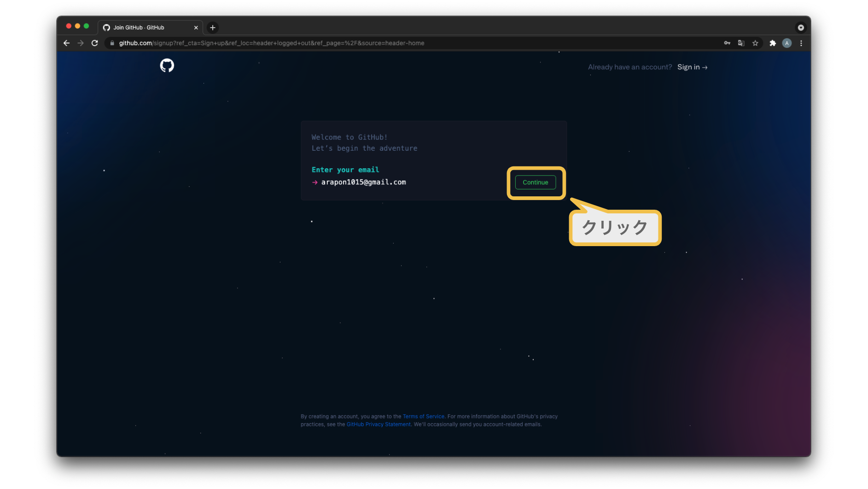Click the Sign in link

click(x=692, y=67)
